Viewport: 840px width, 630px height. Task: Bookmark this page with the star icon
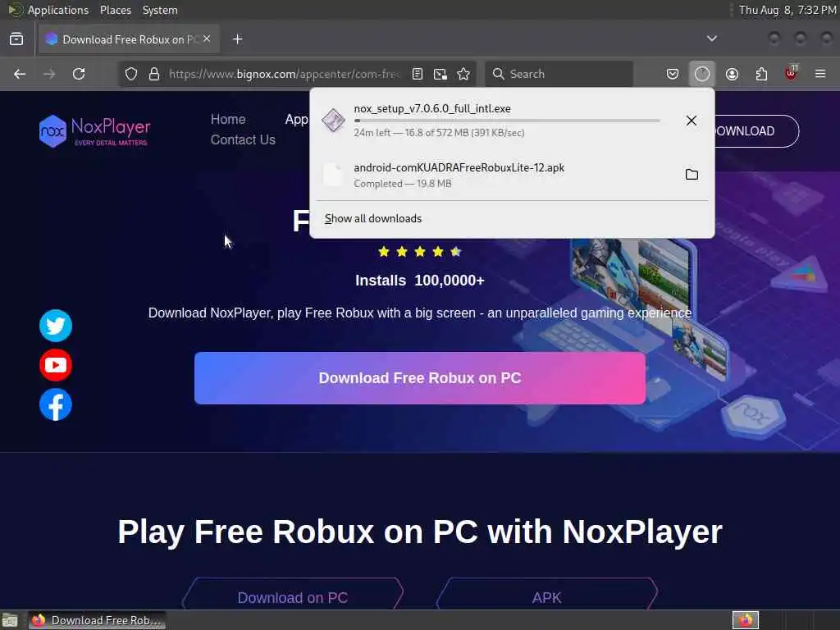tap(464, 74)
